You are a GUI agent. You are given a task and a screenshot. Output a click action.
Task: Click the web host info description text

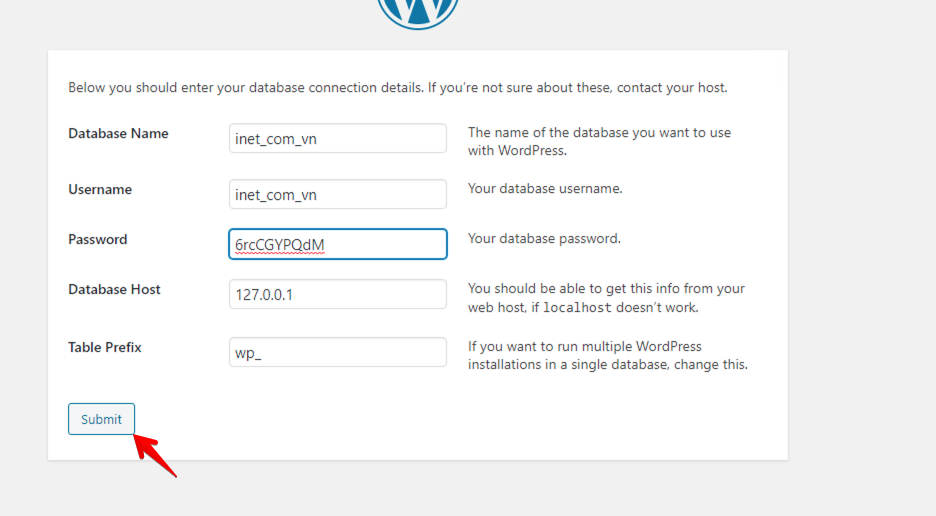click(606, 298)
